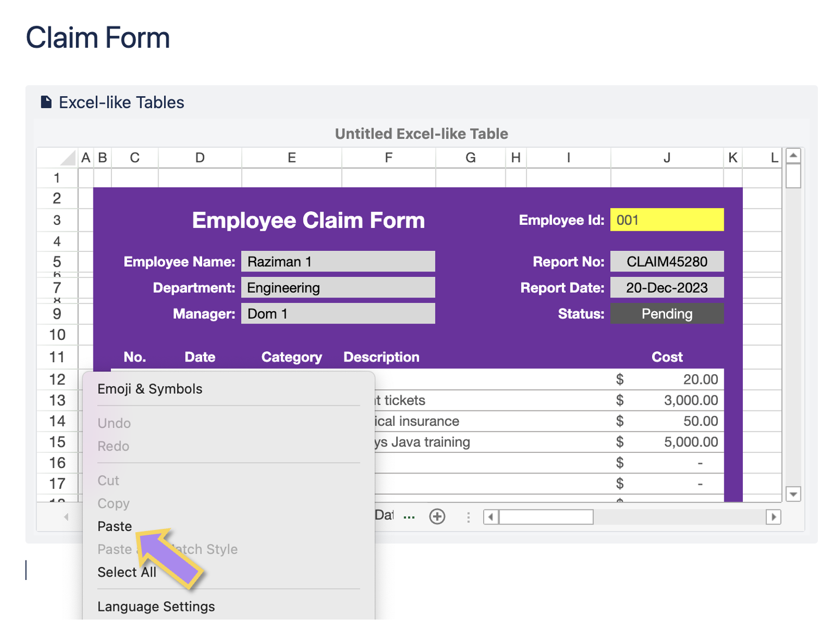The height and width of the screenshot is (644, 839).
Task: Click the tab strip resize dots handle
Action: pos(468,517)
